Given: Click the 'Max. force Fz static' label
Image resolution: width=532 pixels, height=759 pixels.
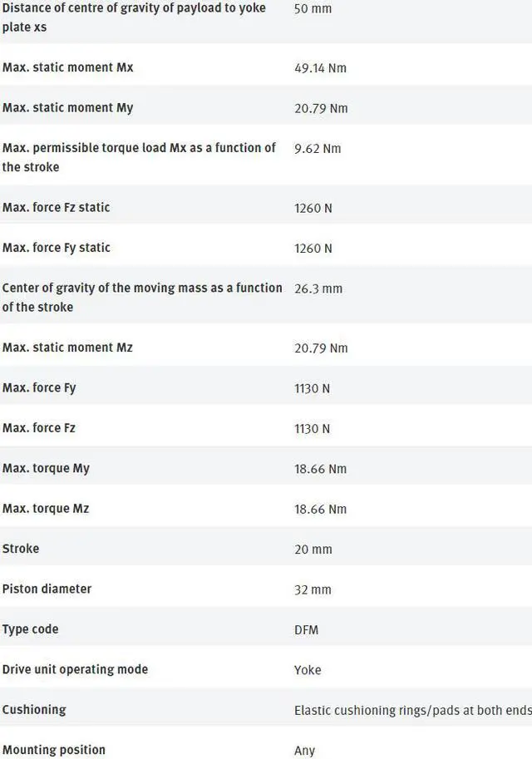Looking at the screenshot, I should (56, 208).
